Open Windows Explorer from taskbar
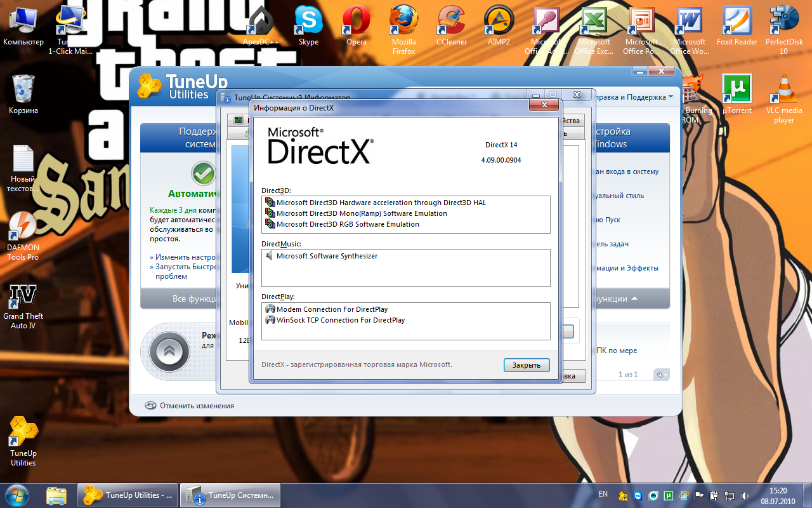Screen dimensions: 812x508 pos(56,495)
